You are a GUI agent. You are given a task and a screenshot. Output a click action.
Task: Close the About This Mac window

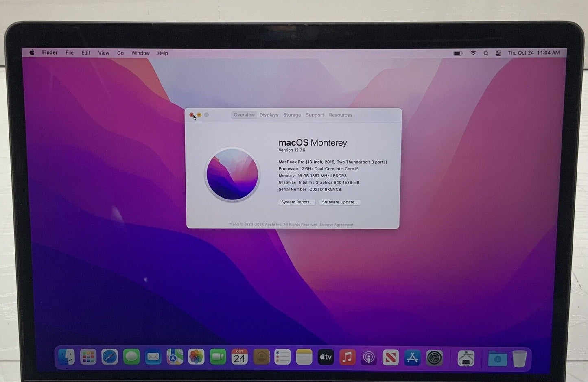pos(192,115)
